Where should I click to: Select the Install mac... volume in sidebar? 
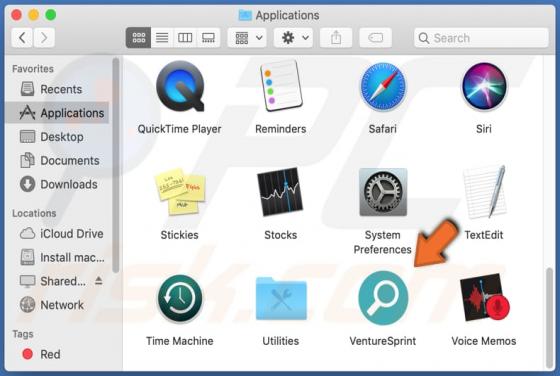[57, 257]
